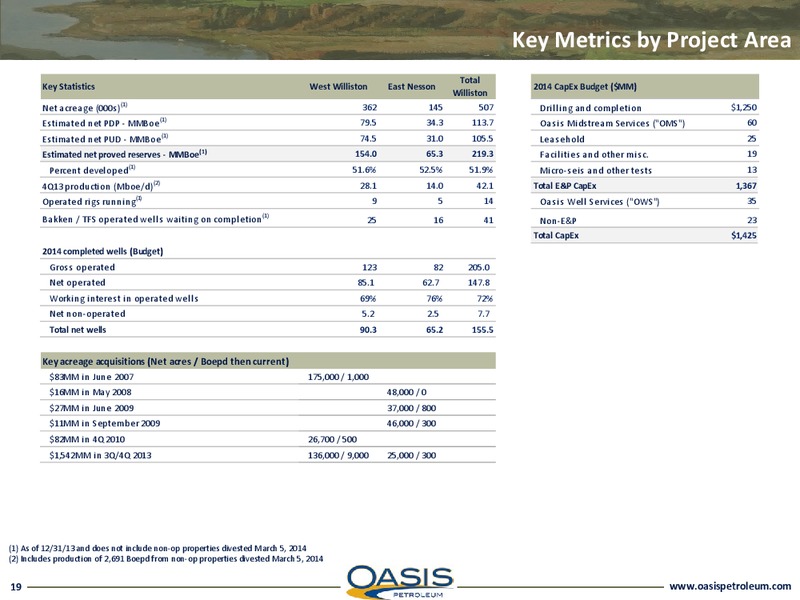Click the Total net wells label
The height and width of the screenshot is (600, 800).
[x=78, y=329]
